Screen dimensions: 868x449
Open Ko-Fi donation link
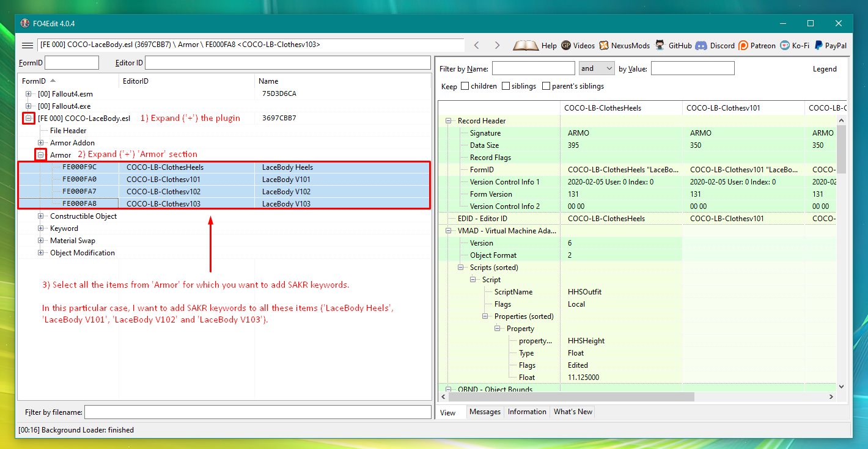(795, 45)
